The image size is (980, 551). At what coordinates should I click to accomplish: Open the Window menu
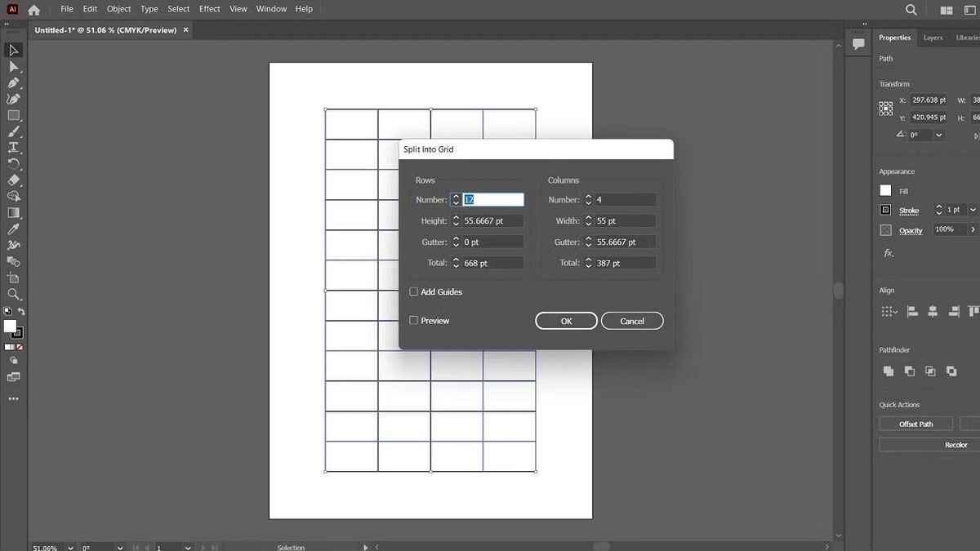tap(271, 9)
